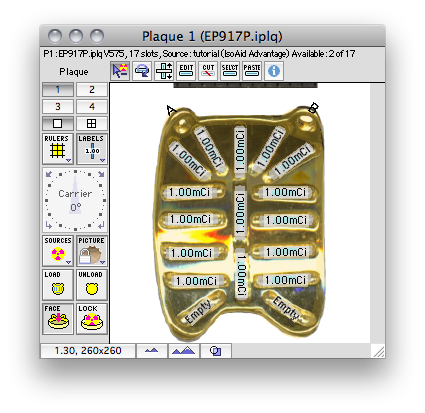
Task: Click the UNLOAD plaque button
Action: coord(92,285)
